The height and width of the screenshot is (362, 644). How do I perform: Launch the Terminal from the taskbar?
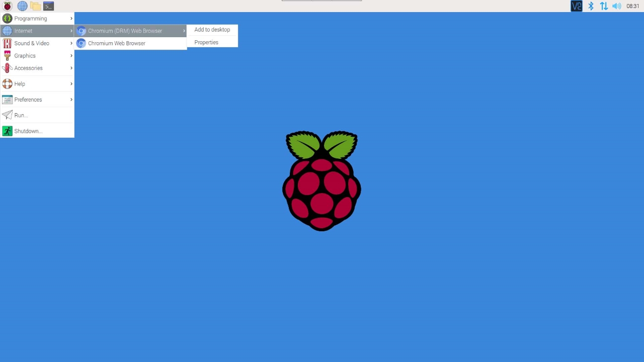click(x=48, y=6)
